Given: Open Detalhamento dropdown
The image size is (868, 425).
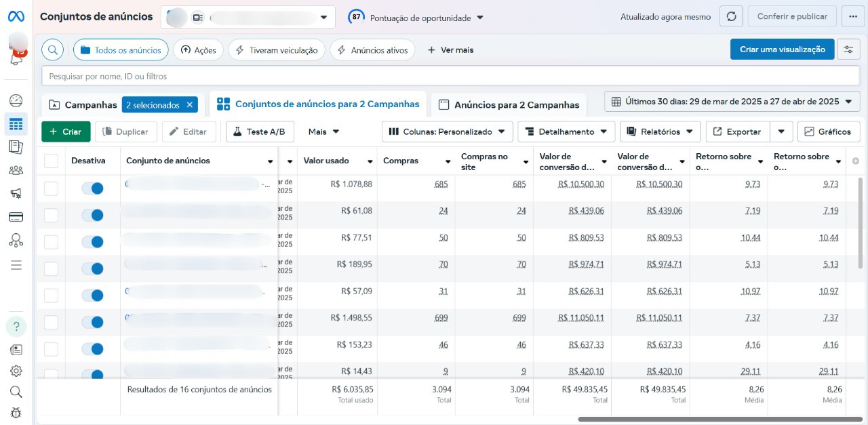Looking at the screenshot, I should (x=566, y=131).
